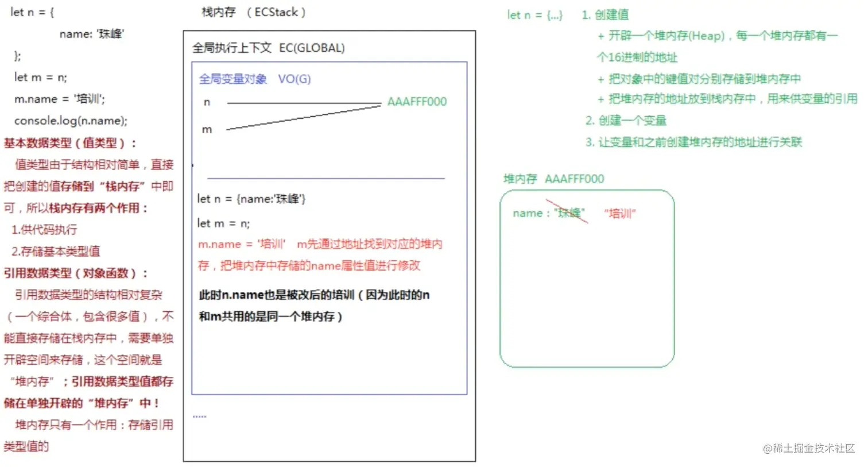Click red heading '基本数据类型（值类型）：'

71,143
